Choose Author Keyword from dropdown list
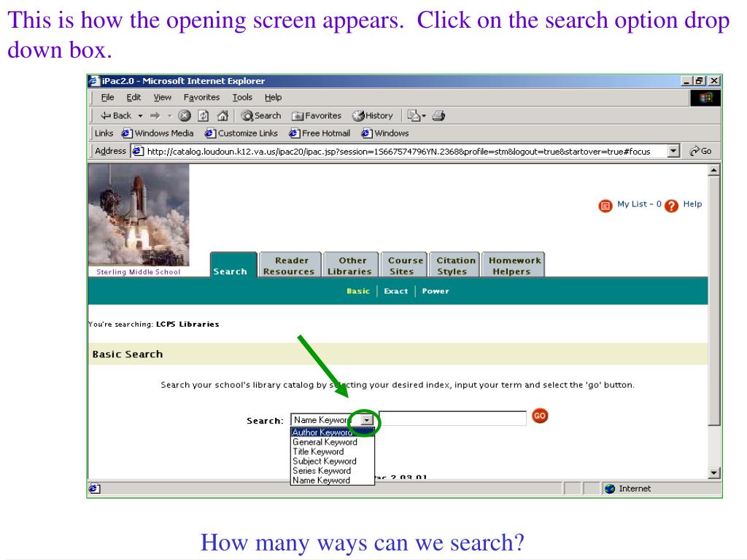This screenshot has width=747, height=560. [333, 432]
